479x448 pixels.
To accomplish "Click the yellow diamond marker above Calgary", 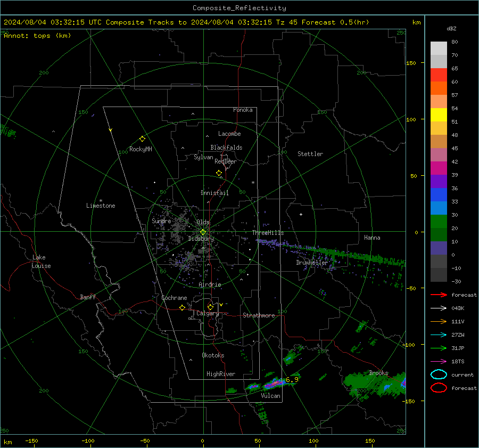I will [x=210, y=307].
